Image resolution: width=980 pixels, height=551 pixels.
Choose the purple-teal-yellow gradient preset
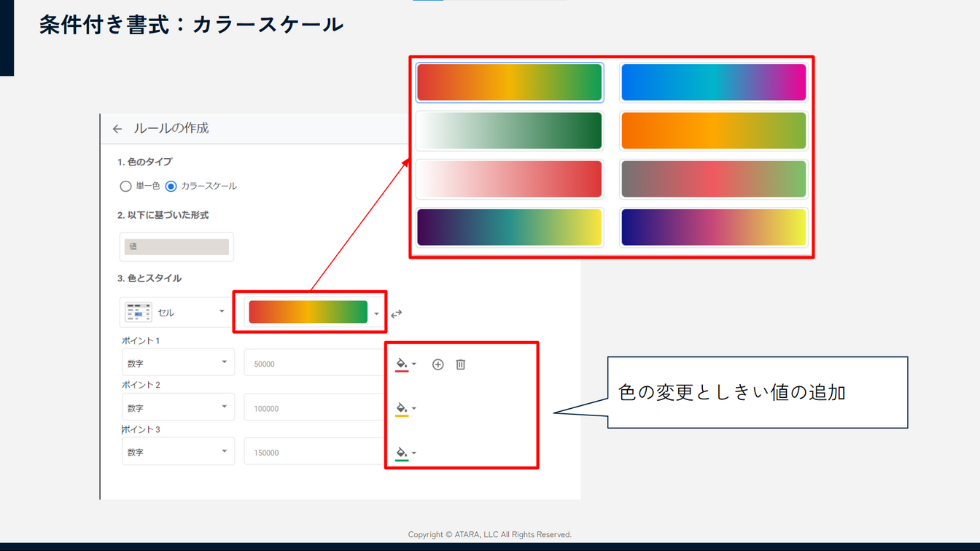pyautogui.click(x=510, y=227)
